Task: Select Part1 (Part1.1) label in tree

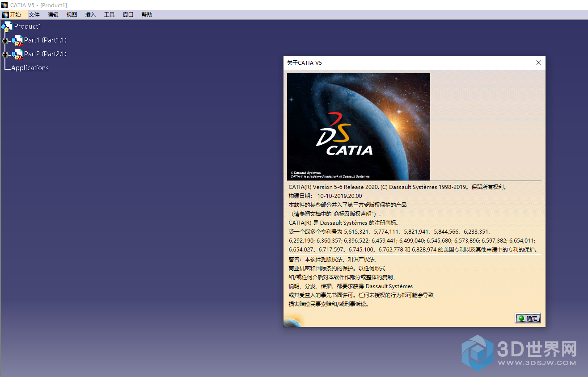Action: 45,40
